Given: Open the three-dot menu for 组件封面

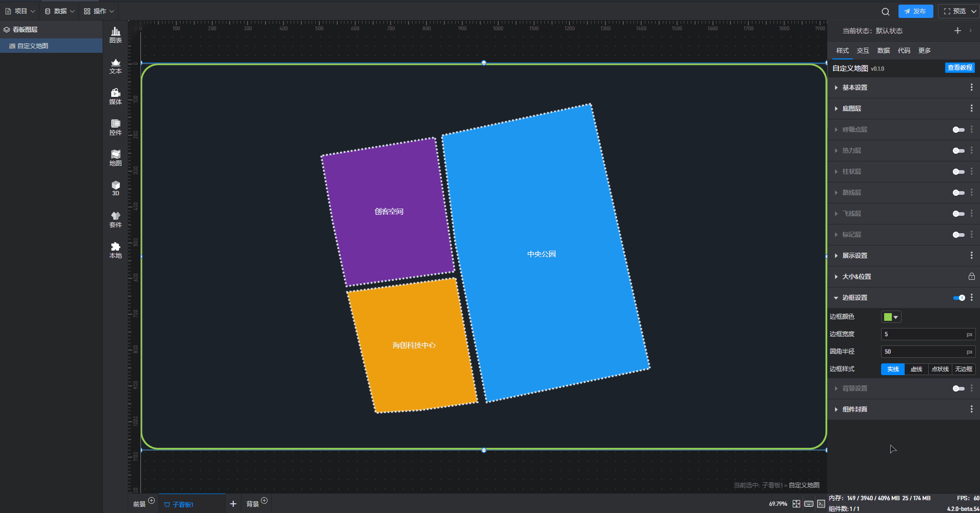Looking at the screenshot, I should click(x=971, y=409).
